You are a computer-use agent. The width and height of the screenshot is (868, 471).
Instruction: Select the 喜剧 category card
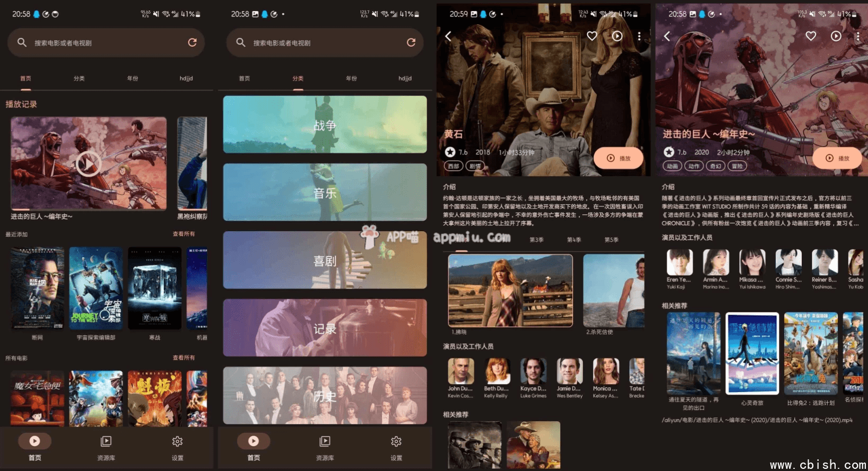click(x=325, y=260)
